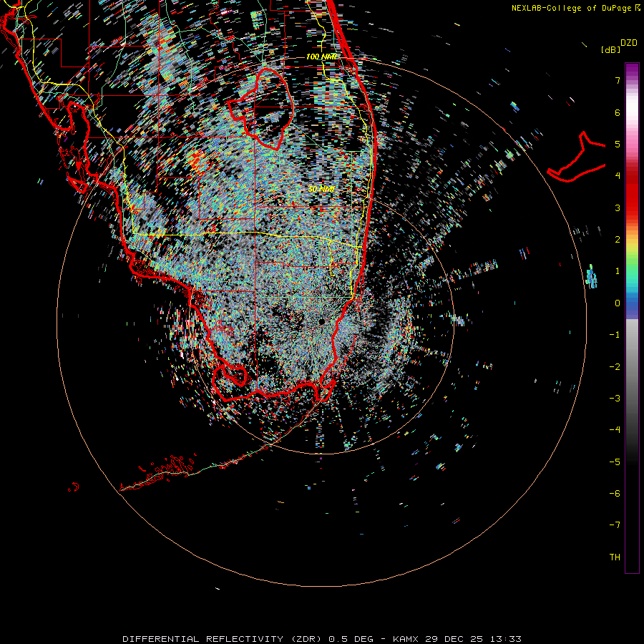Click the -4 value on the color scale
Screen dimensions: 644x644
[615, 430]
